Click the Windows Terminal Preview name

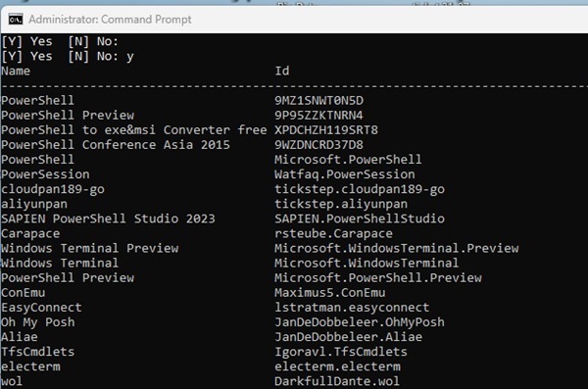(x=90, y=248)
